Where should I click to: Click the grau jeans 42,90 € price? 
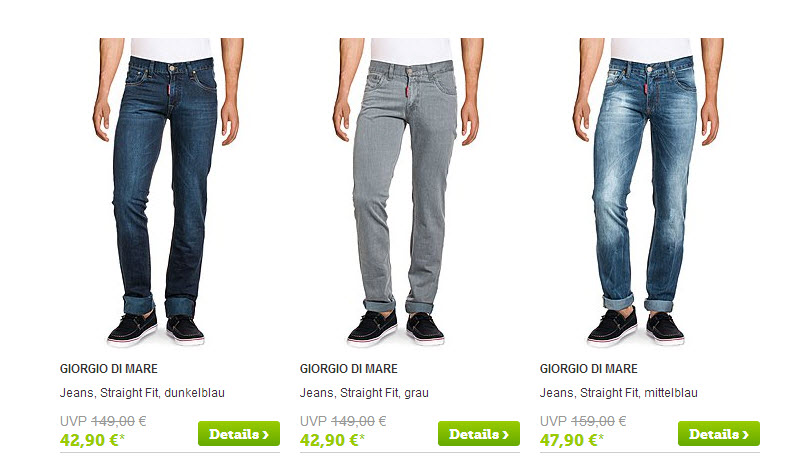pos(332,440)
